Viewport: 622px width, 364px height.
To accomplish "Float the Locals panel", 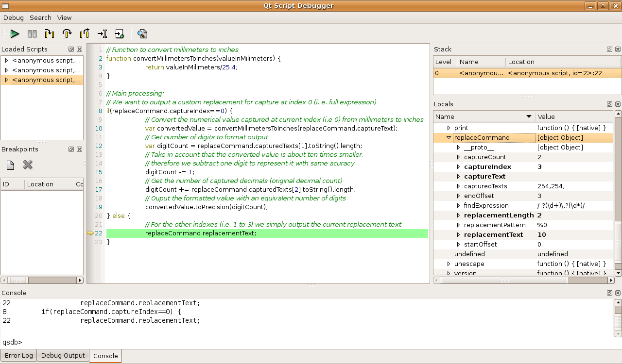I will coord(609,104).
